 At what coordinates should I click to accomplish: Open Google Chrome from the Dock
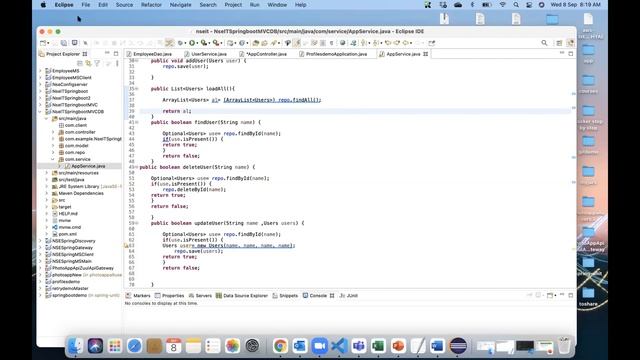280,346
